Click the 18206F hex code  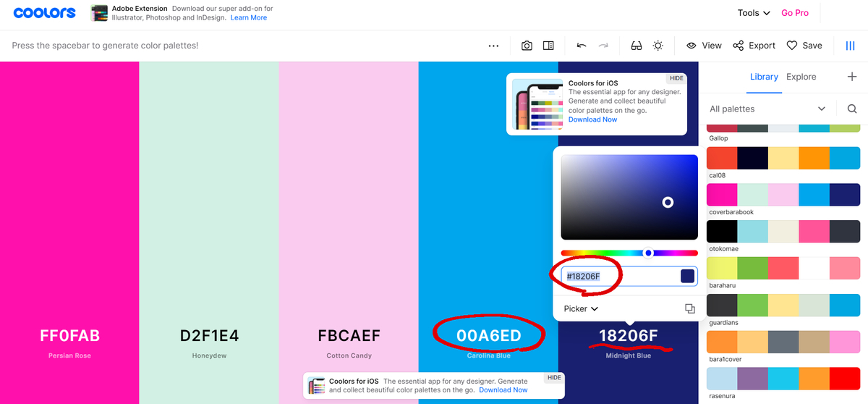pyautogui.click(x=628, y=336)
